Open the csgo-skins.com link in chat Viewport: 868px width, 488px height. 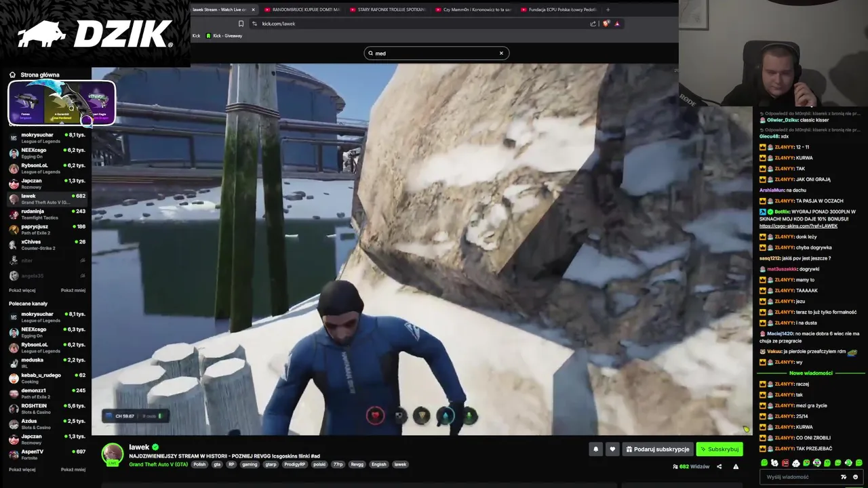pos(798,226)
